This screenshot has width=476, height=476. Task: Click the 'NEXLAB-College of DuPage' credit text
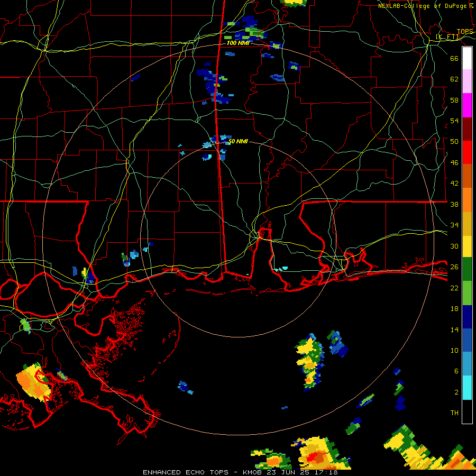pos(422,6)
